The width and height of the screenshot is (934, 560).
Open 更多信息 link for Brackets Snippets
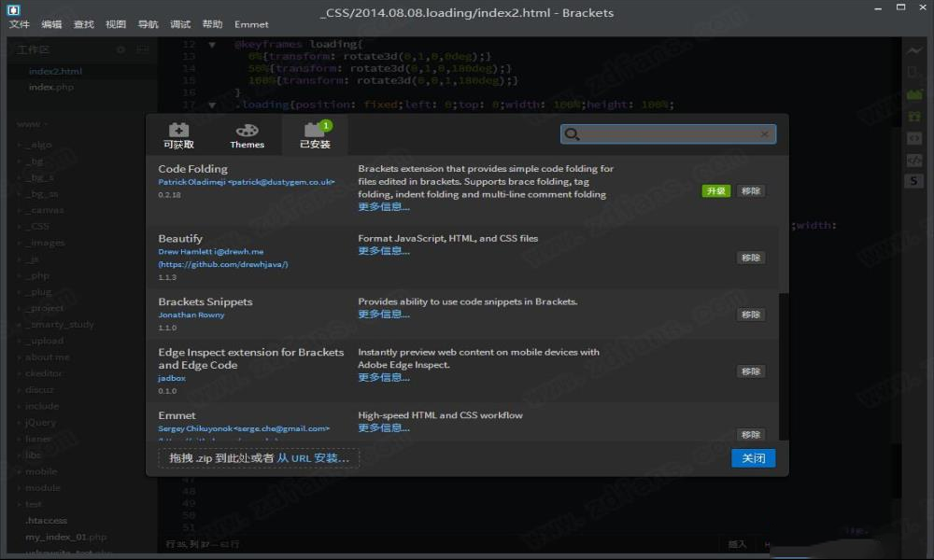pyautogui.click(x=384, y=315)
